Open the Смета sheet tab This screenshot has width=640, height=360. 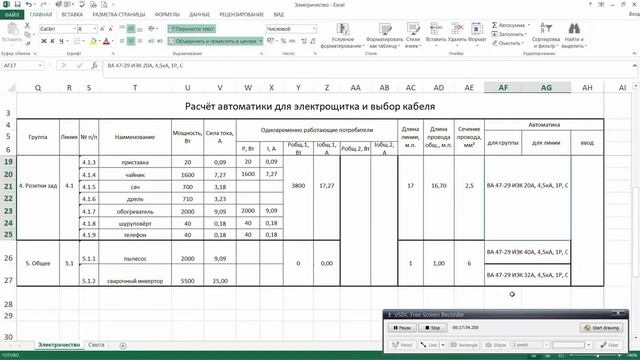click(x=96, y=345)
